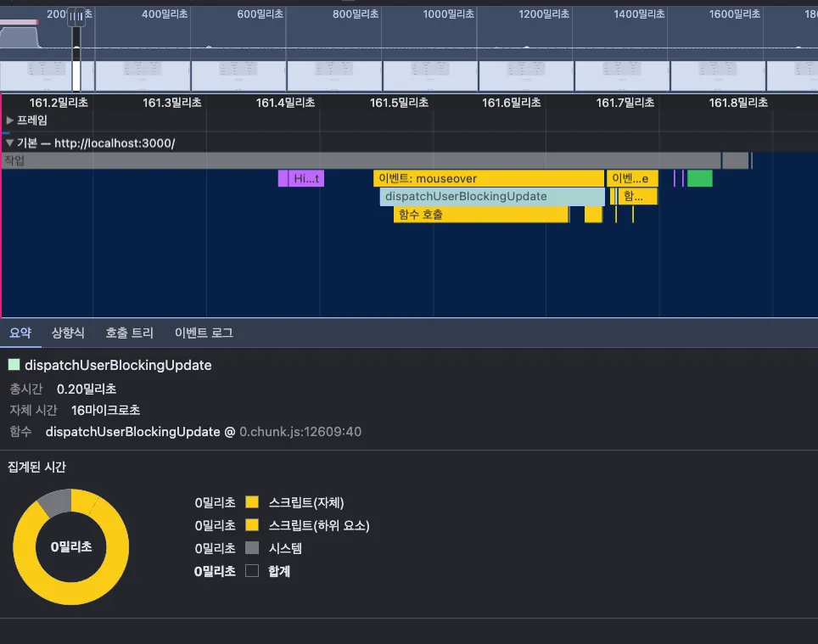The width and height of the screenshot is (818, 644).
Task: Click the yellow 스크립트(자체) legend swatch
Action: 251,502
